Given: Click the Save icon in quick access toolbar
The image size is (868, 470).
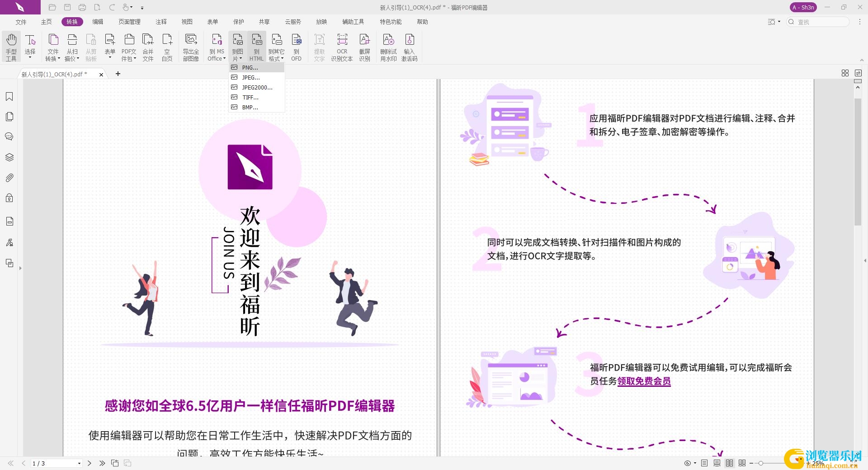Looking at the screenshot, I should [67, 7].
